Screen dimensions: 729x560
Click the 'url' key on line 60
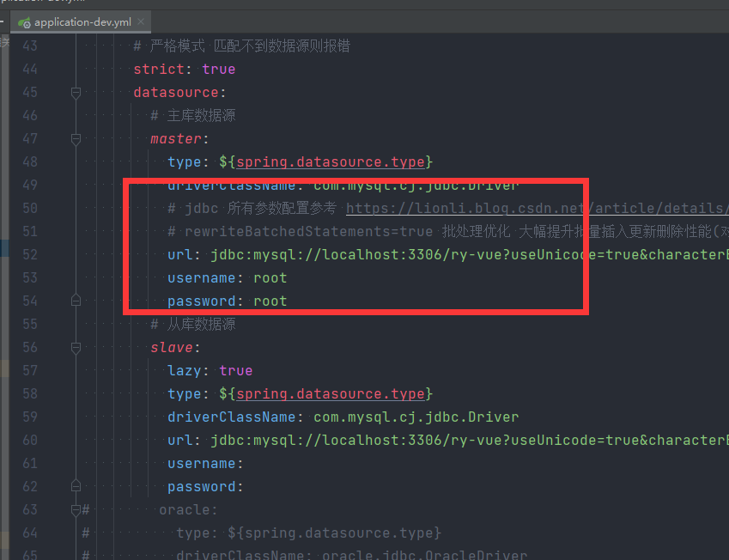[x=180, y=441]
